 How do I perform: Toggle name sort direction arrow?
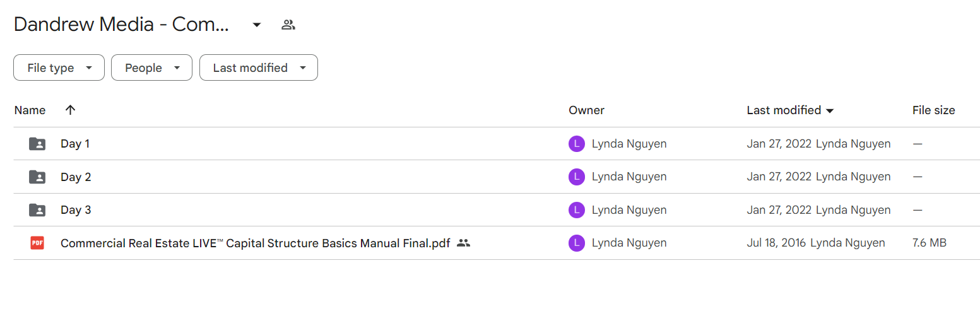(70, 110)
